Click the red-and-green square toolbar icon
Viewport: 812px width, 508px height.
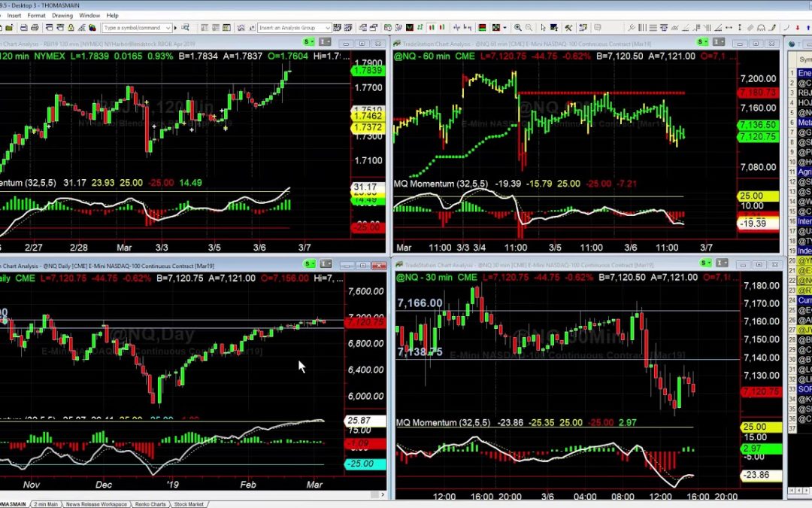[482, 28]
